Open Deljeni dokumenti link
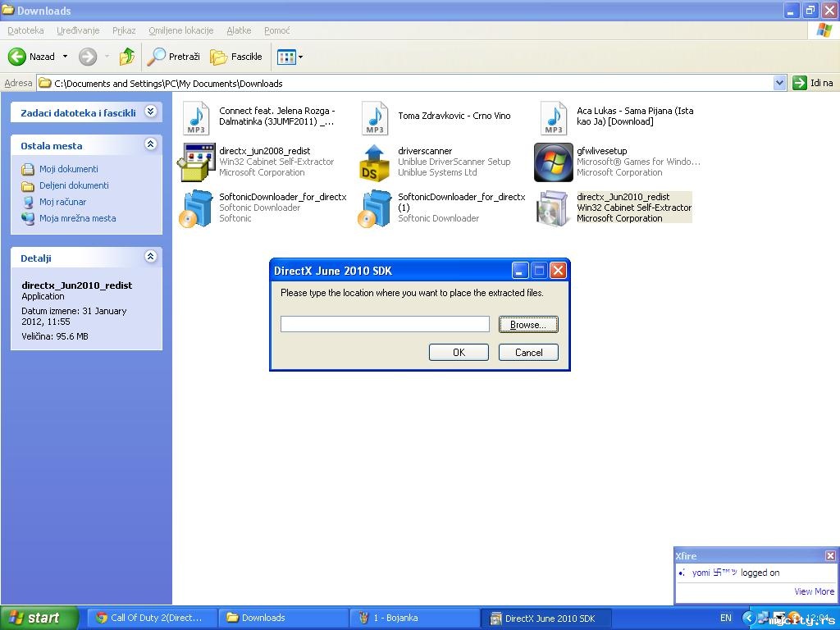Image resolution: width=840 pixels, height=630 pixels. click(74, 185)
